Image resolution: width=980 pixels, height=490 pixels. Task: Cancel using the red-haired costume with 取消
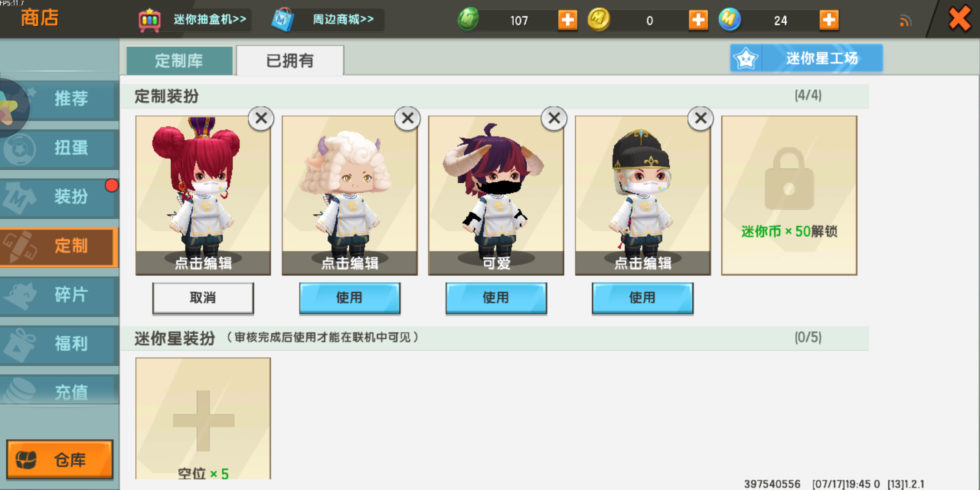203,298
